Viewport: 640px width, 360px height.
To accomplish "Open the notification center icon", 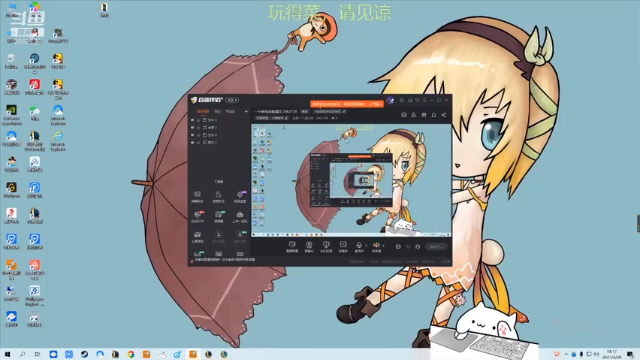I will [x=631, y=354].
